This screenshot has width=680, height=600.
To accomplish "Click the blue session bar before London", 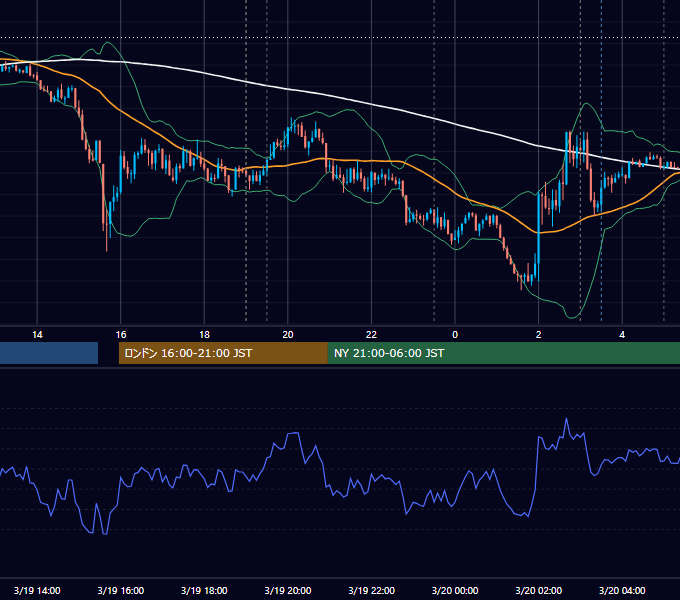I will 49,353.
